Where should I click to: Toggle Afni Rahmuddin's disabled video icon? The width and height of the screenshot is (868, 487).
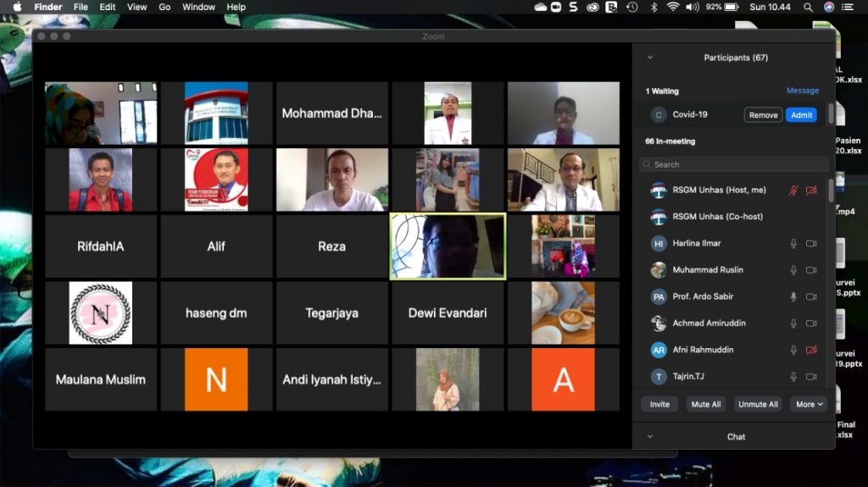[x=811, y=350]
